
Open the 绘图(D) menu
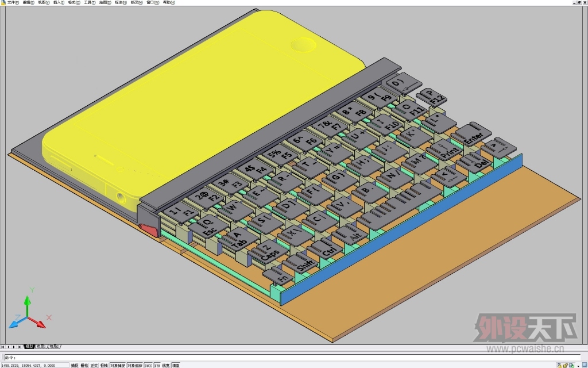coord(105,2)
